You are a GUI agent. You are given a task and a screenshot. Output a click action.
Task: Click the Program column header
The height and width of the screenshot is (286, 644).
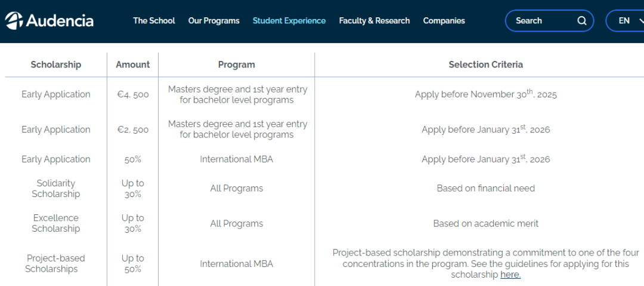(237, 64)
